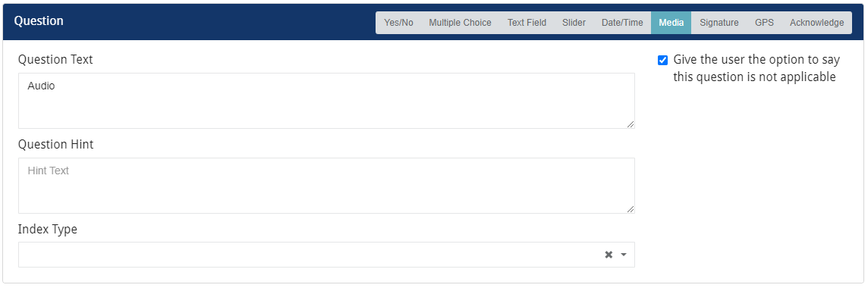Switch to the Slider question type
The image size is (868, 288).
coord(574,23)
